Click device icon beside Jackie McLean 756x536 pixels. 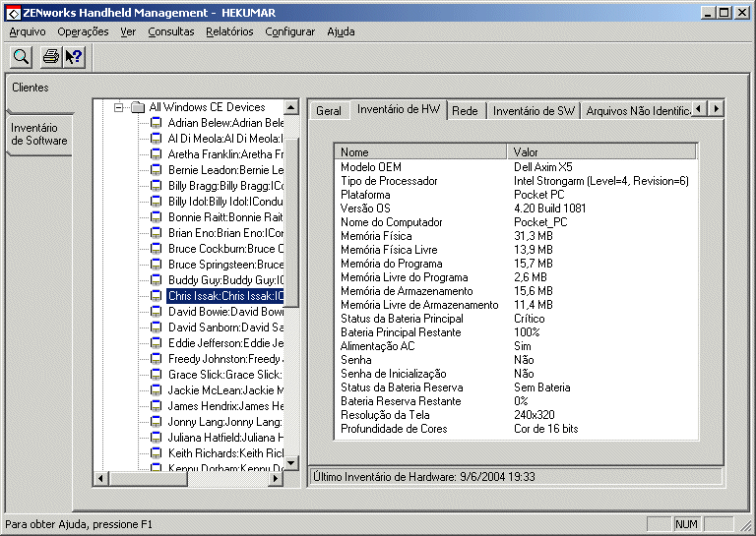[156, 390]
